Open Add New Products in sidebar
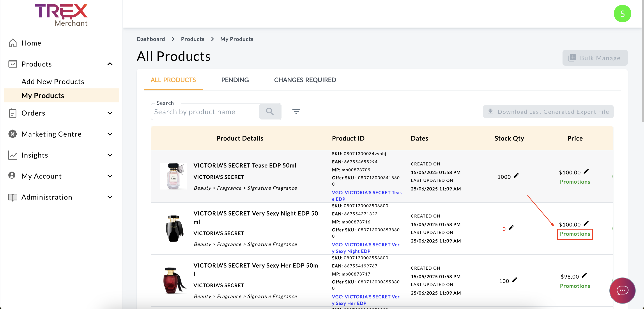 tap(53, 82)
